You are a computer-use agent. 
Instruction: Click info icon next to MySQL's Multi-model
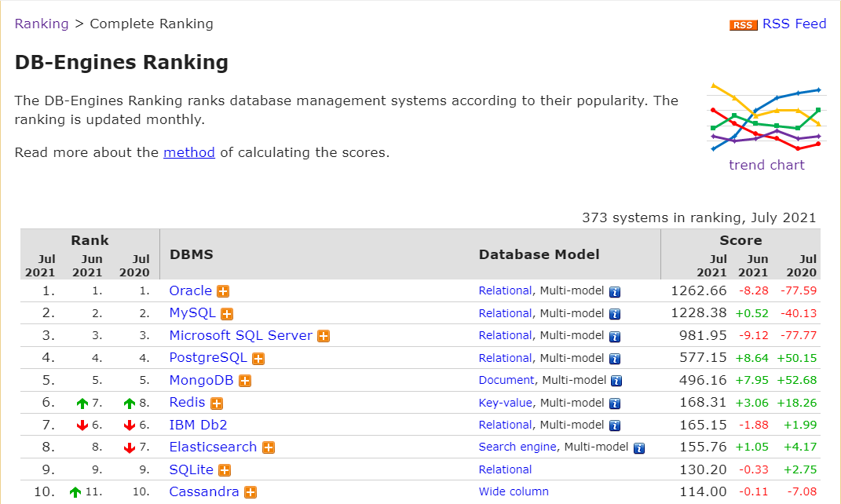[x=616, y=313]
